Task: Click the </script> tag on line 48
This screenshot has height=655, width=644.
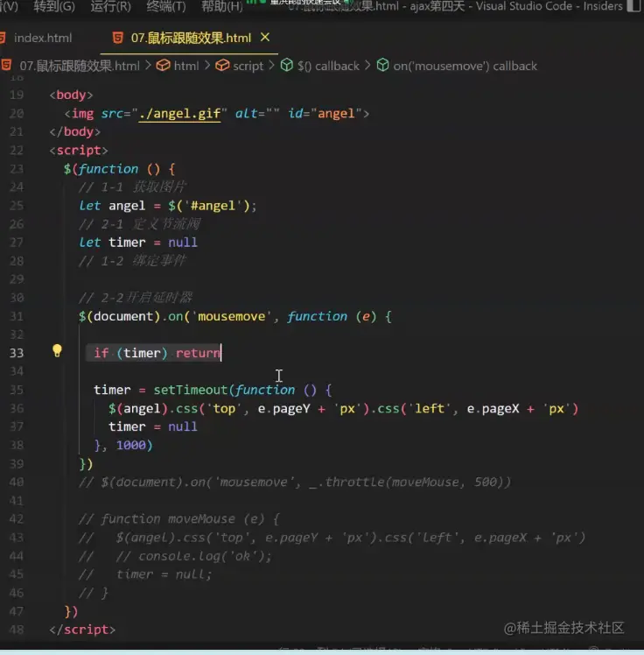Action: [x=82, y=630]
